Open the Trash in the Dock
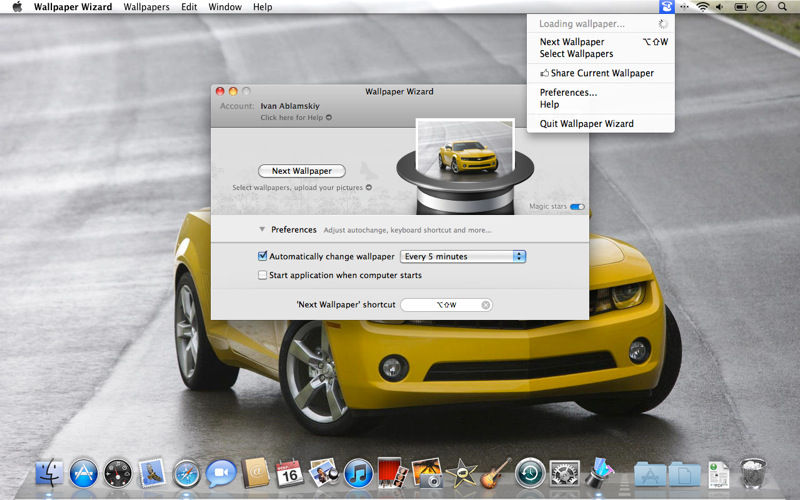 pyautogui.click(x=753, y=473)
